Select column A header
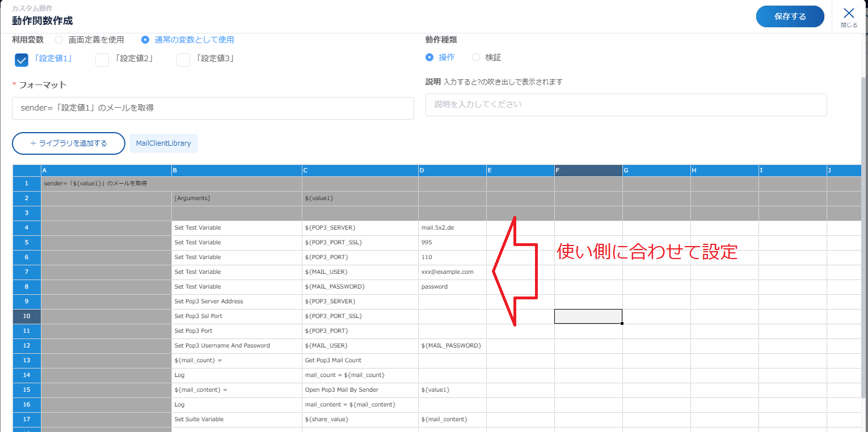Image resolution: width=868 pixels, height=432 pixels. pos(107,171)
